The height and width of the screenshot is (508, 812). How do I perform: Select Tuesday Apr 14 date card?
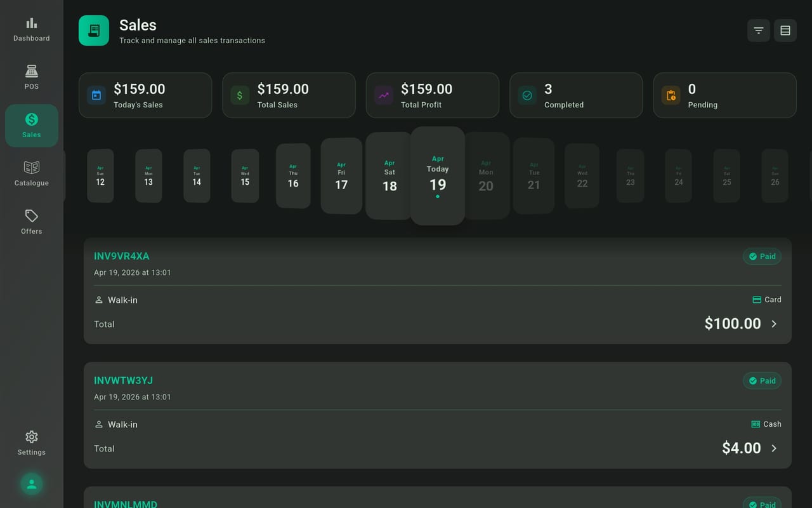[197, 176]
